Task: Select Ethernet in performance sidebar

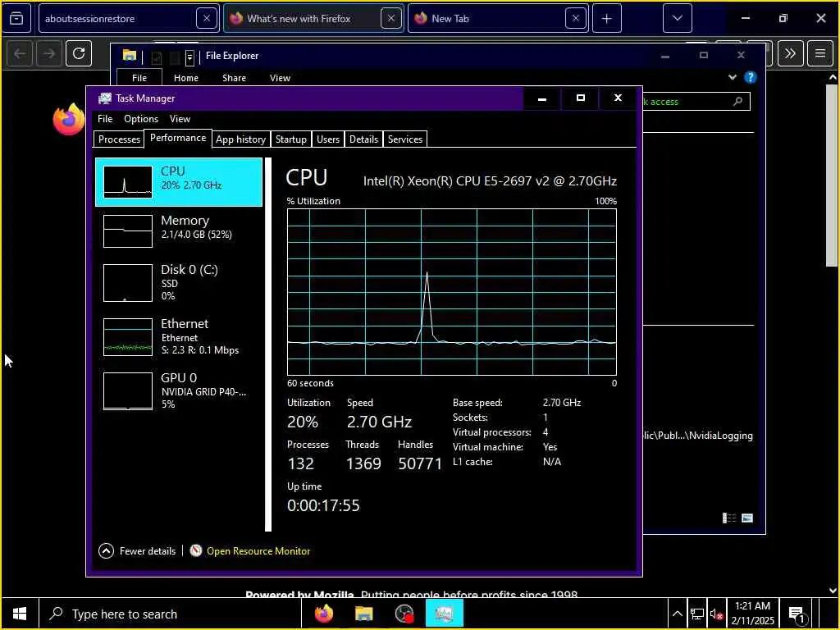Action: (178, 336)
